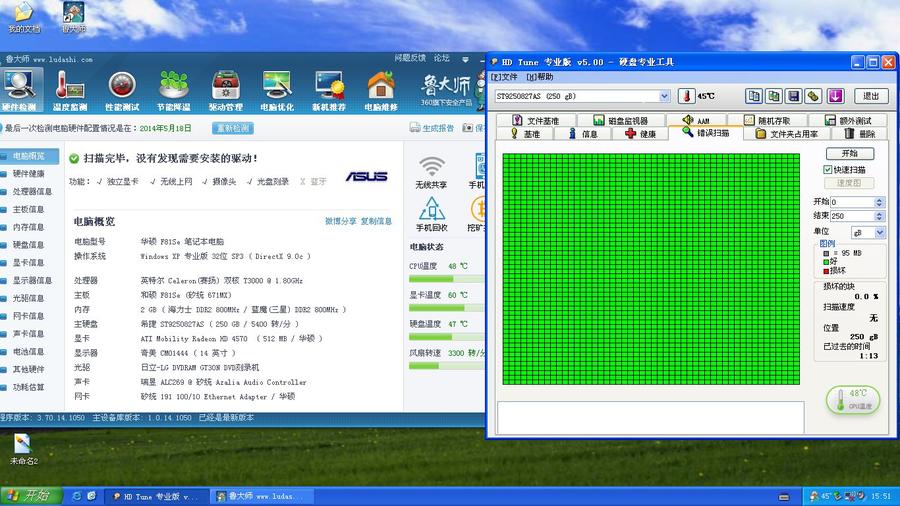This screenshot has width=900, height=506.
Task: Click HD Tune temperature thermometer icon
Action: tap(686, 96)
